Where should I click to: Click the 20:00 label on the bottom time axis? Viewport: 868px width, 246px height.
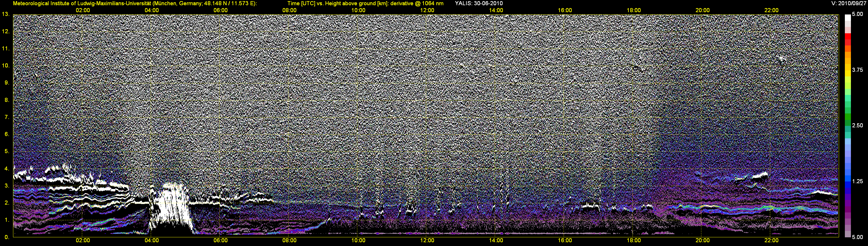pos(703,241)
